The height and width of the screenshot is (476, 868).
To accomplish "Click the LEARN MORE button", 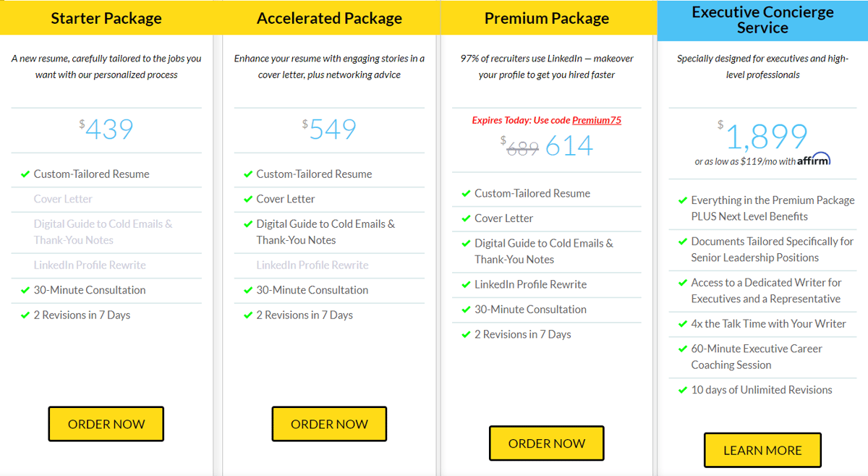I will tap(762, 450).
